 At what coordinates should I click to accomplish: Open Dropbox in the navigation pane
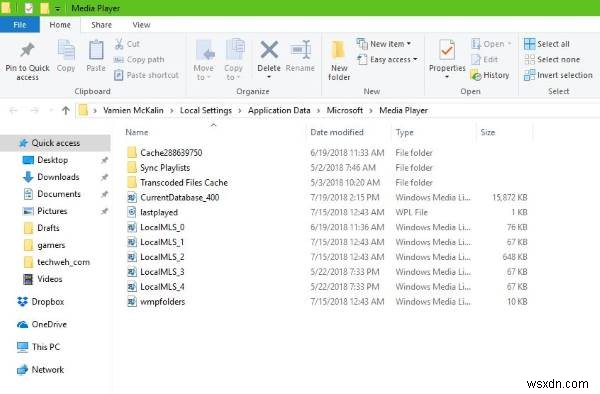click(x=41, y=302)
